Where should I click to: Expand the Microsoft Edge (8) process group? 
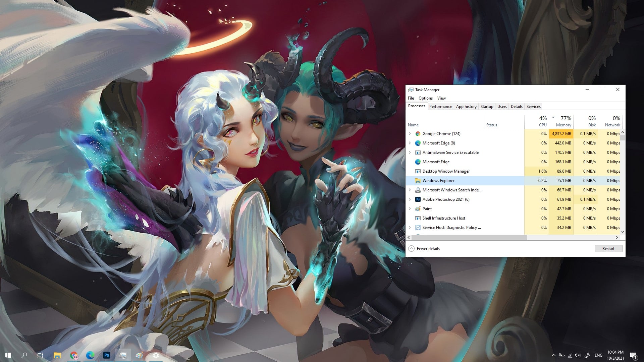[410, 143]
